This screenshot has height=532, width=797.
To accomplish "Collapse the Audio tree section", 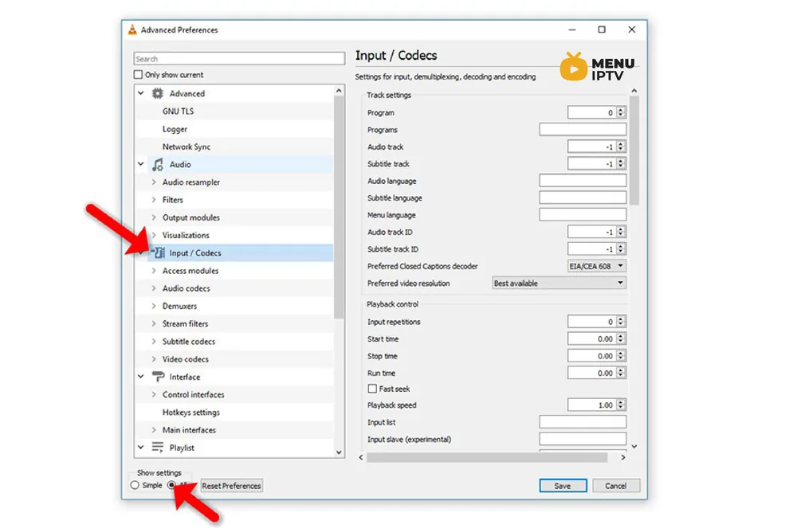I will [141, 164].
